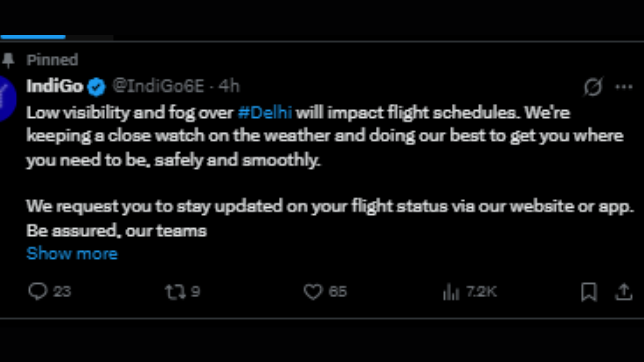
Task: Share the tweet via the share icon
Action: [x=624, y=291]
